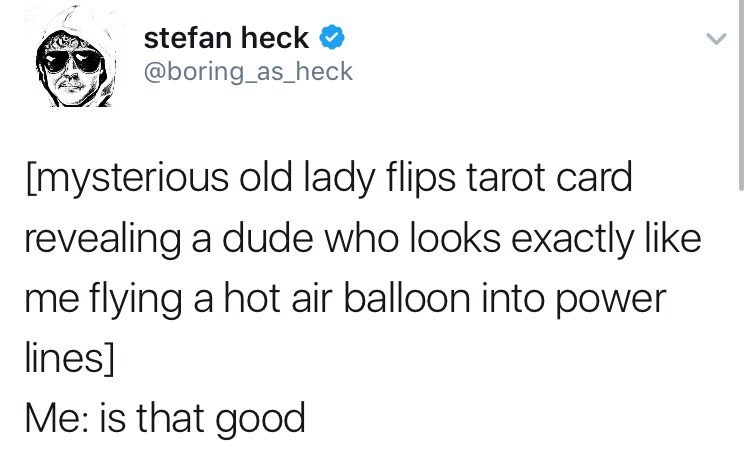Screen dimensions: 750x462
Task: Click the opening bracket before mysterious
Action: click(30, 177)
